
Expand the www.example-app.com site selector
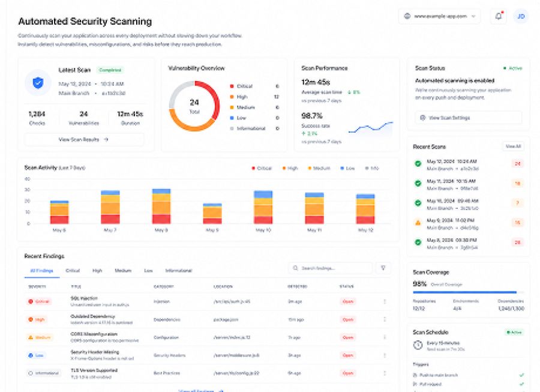tap(439, 16)
